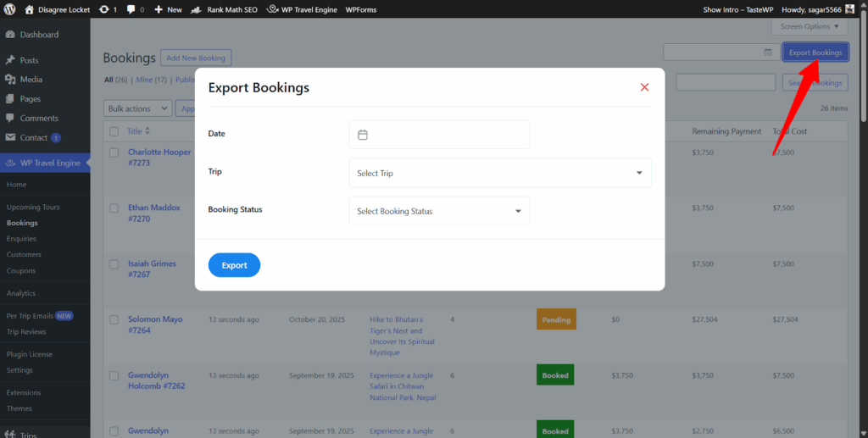Viewport: 868px width, 438px height.
Task: Click the Pages icon in sidebar
Action: click(x=10, y=99)
